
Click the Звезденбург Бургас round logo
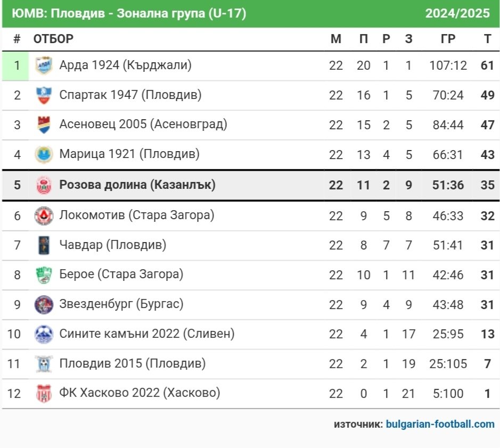pos(44,305)
